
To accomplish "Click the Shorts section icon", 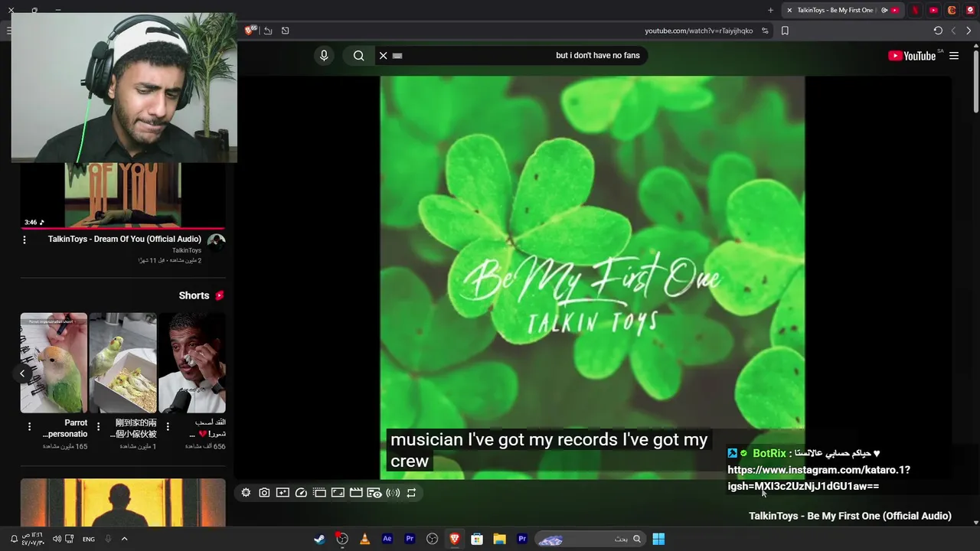I will tap(220, 295).
